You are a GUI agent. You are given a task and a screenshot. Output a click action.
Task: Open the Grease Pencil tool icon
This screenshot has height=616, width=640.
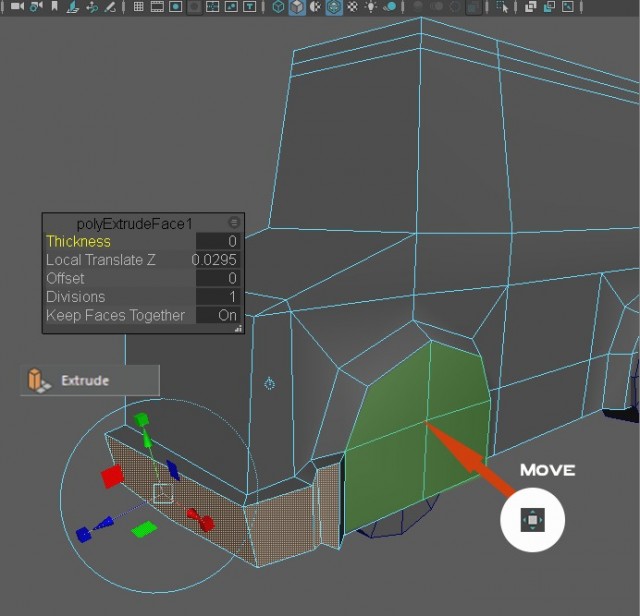(x=110, y=7)
